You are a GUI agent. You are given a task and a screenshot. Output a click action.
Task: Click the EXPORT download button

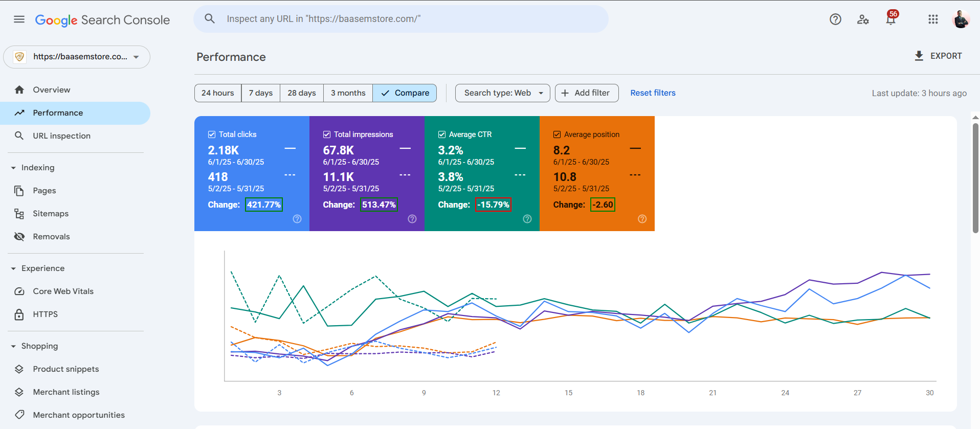[x=938, y=56]
